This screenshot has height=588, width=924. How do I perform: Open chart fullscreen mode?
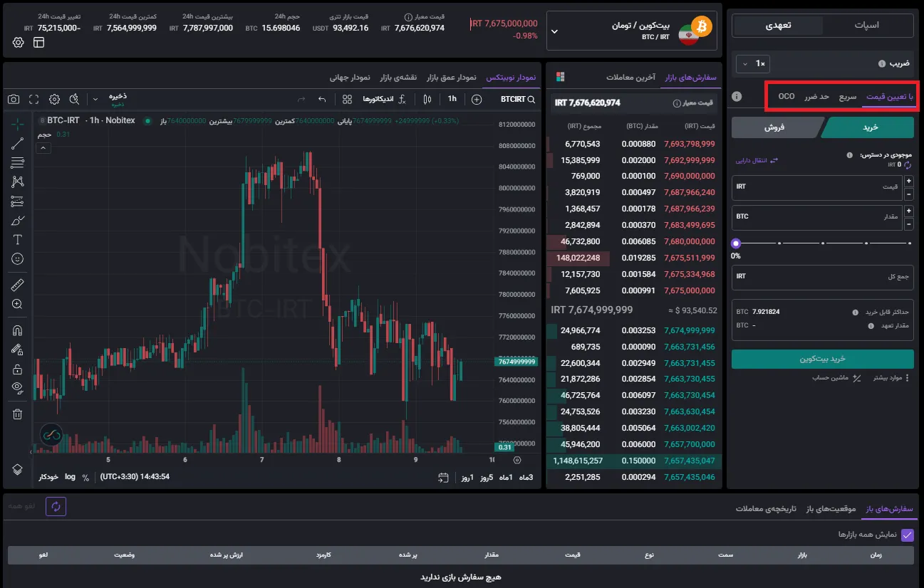tap(33, 100)
